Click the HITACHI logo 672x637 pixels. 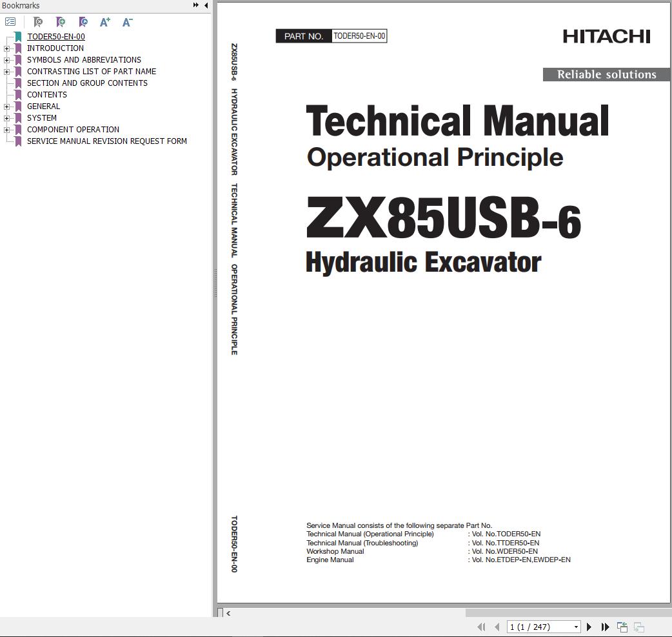pos(606,36)
